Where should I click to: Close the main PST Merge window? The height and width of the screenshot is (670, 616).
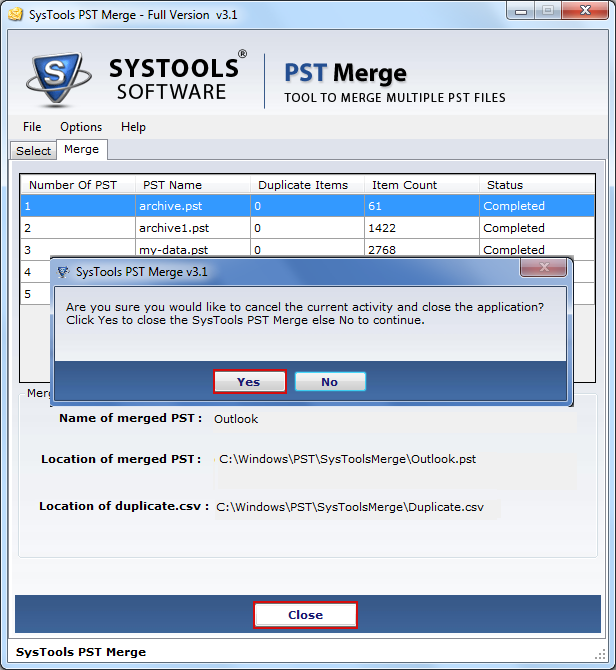point(585,11)
